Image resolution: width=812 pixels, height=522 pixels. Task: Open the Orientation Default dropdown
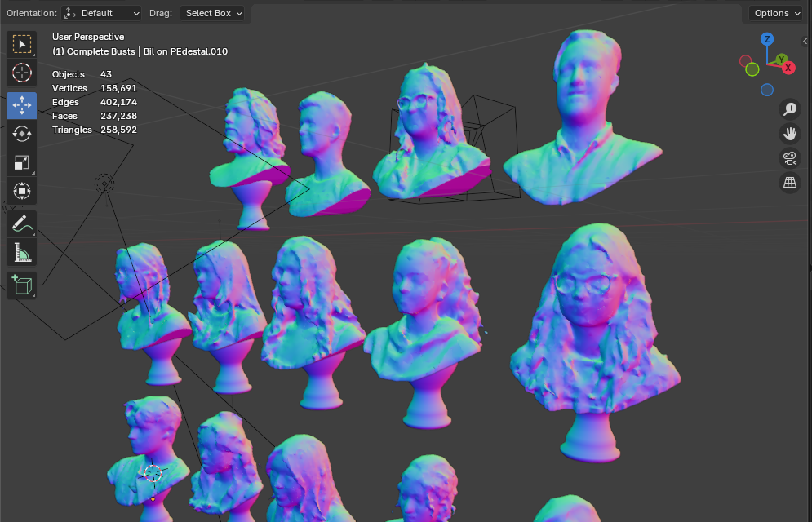[x=102, y=13]
